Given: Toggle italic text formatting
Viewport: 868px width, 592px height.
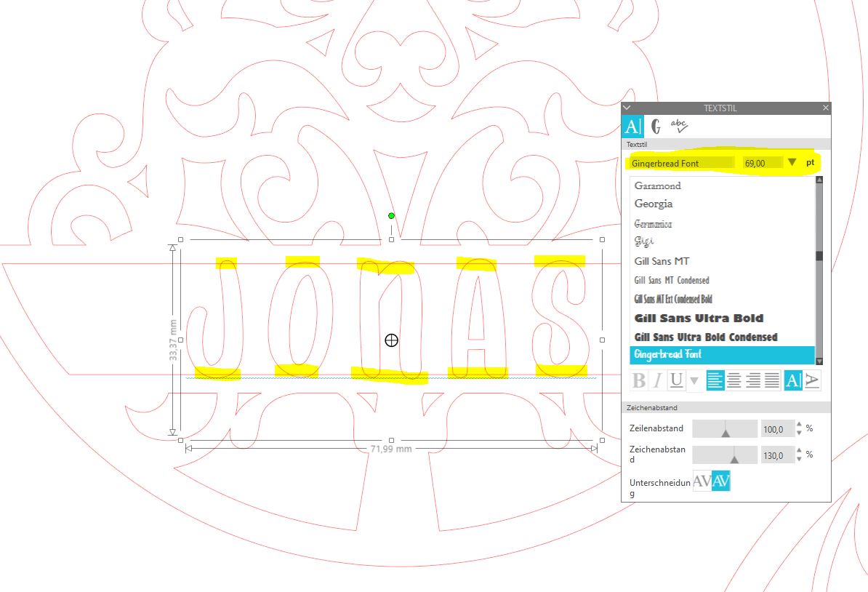Looking at the screenshot, I should pyautogui.click(x=658, y=380).
